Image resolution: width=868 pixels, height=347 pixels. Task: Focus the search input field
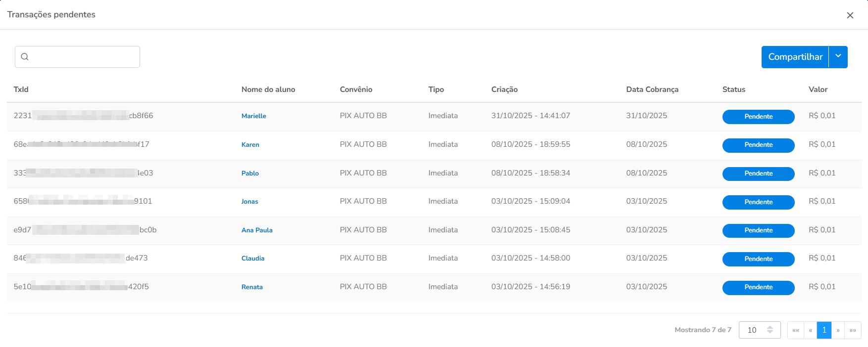[x=84, y=57]
